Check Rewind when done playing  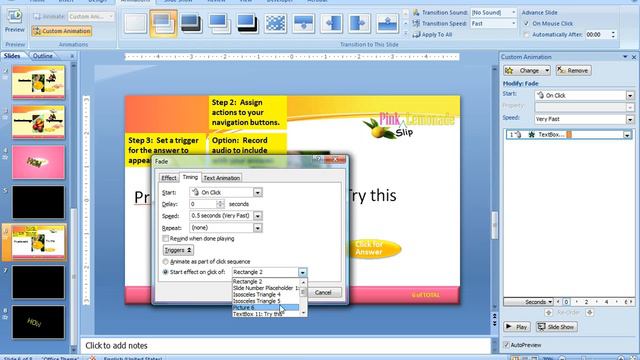point(165,238)
